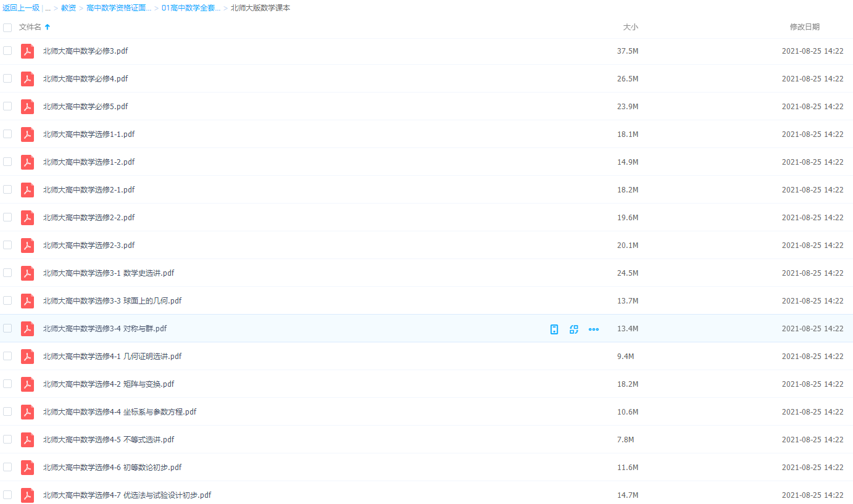Select the checkbox for 选修2-3.pdf

coord(7,245)
